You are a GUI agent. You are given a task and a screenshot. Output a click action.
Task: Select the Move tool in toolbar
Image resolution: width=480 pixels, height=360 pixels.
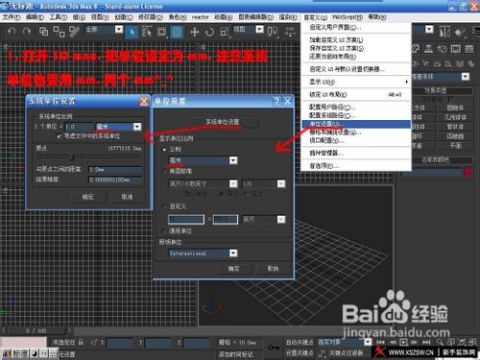click(194, 32)
